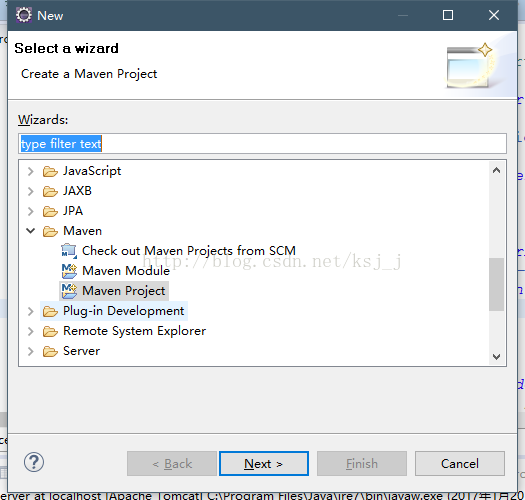The height and width of the screenshot is (500, 525).
Task: Click the Maven Project wizard icon
Action: [69, 291]
